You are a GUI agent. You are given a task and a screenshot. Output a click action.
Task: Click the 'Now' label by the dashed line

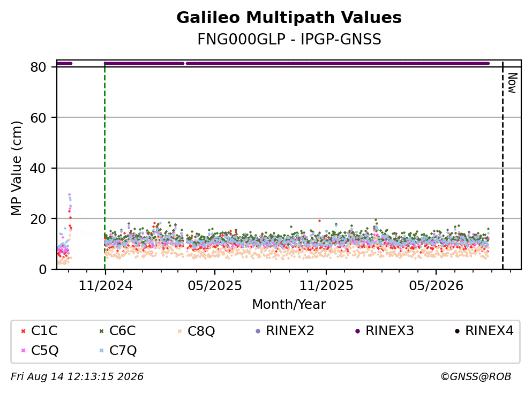(512, 83)
